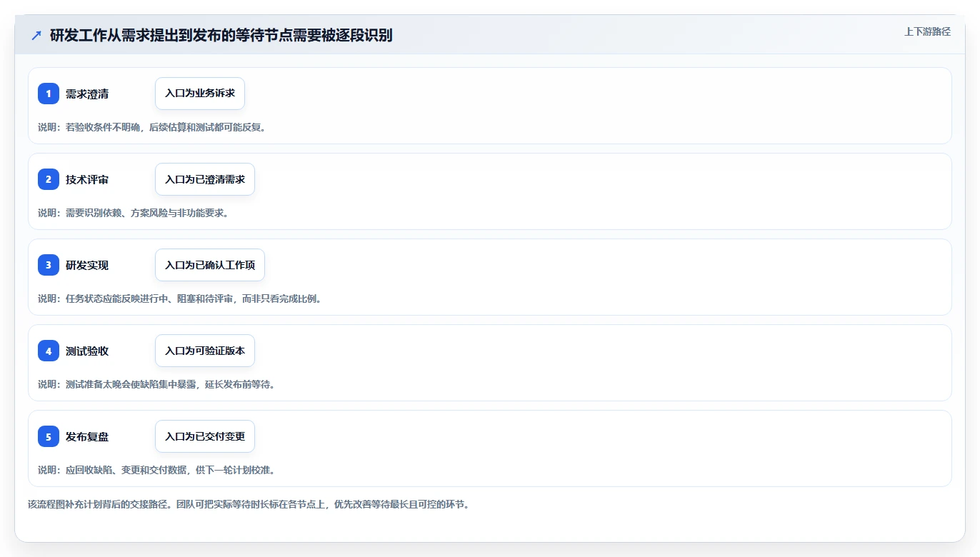This screenshot has height=557, width=980.
Task: Click step badge number 2
Action: click(49, 179)
